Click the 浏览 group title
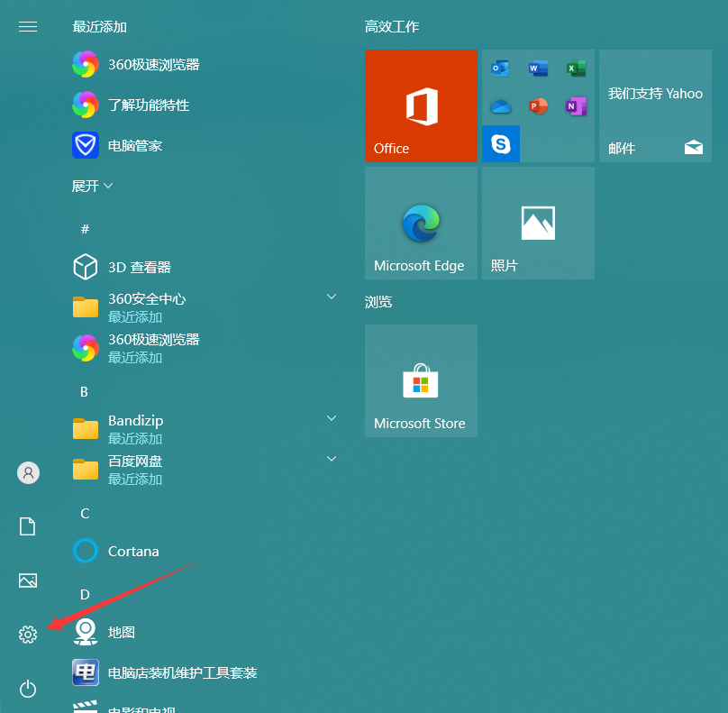This screenshot has height=713, width=728. (378, 302)
